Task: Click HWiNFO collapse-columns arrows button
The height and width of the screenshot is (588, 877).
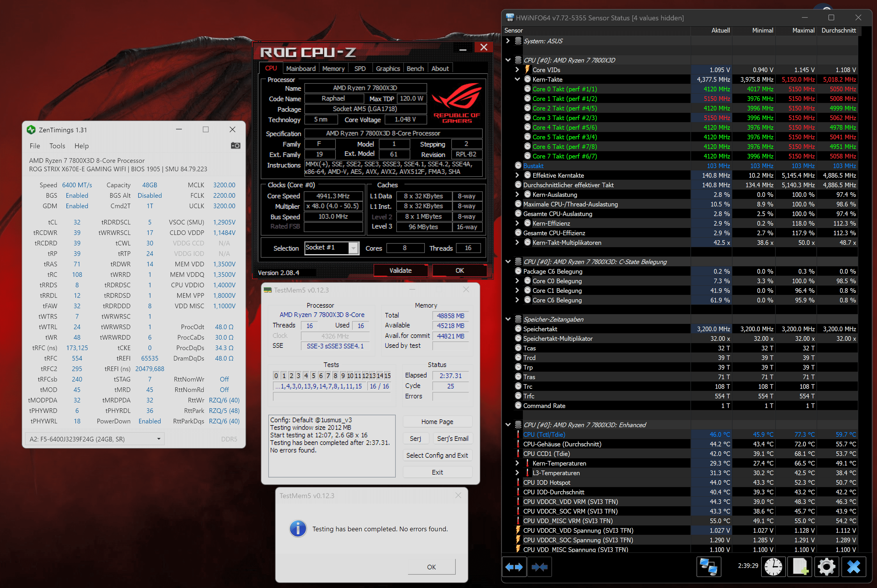Action: tap(539, 566)
